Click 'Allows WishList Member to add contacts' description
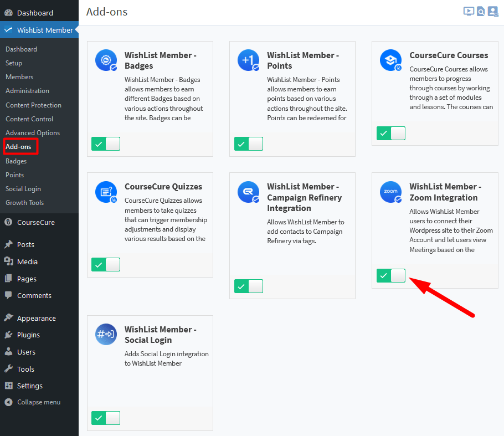 (306, 232)
